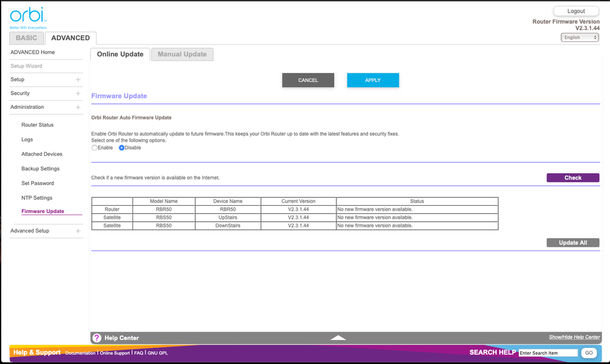The image size is (610, 364).
Task: Expand Advanced Setup plus icon
Action: (78, 231)
